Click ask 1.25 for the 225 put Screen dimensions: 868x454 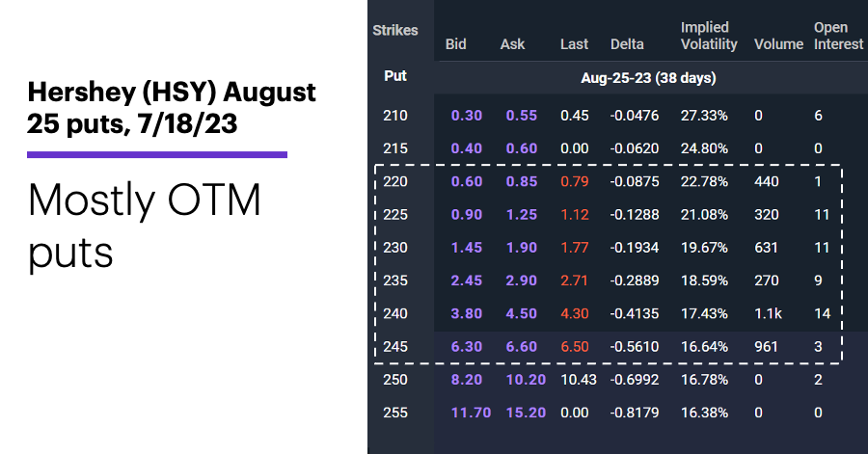[x=522, y=215]
